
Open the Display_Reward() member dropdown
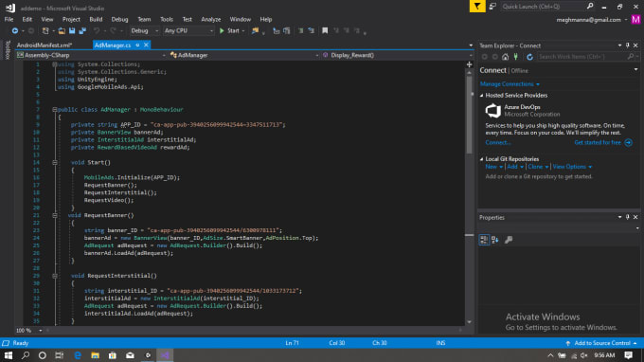397,55
